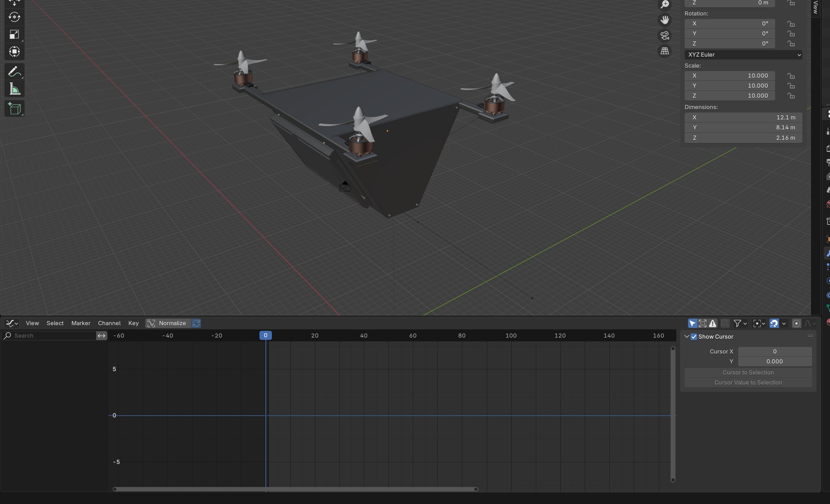Viewport: 830px width, 504px height.
Task: Switch perspective/orthographic with the grid icon
Action: pyautogui.click(x=665, y=51)
